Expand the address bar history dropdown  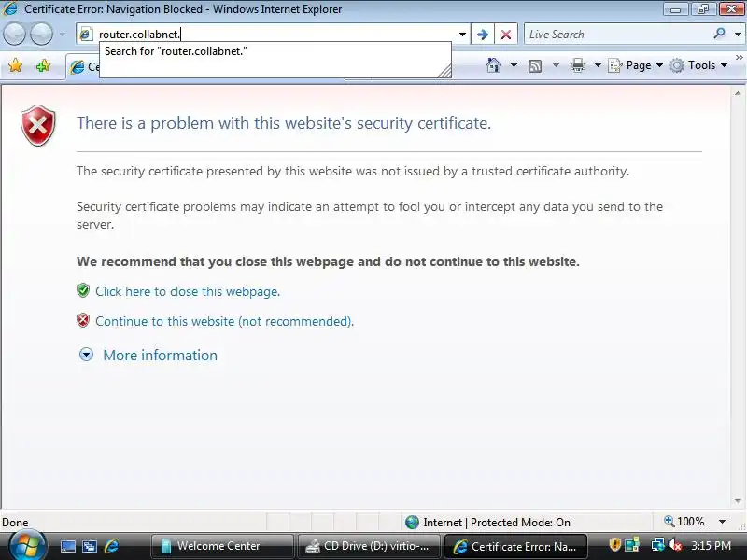462,35
